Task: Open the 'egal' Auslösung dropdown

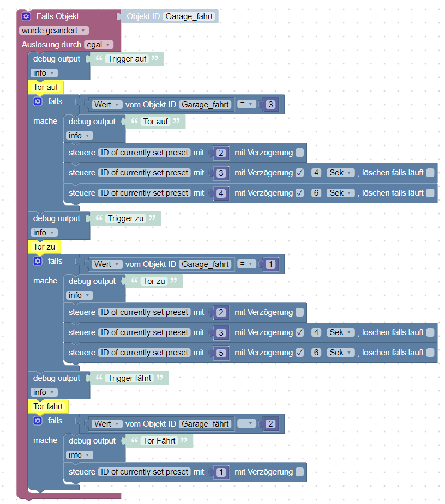Action: pyautogui.click(x=99, y=45)
